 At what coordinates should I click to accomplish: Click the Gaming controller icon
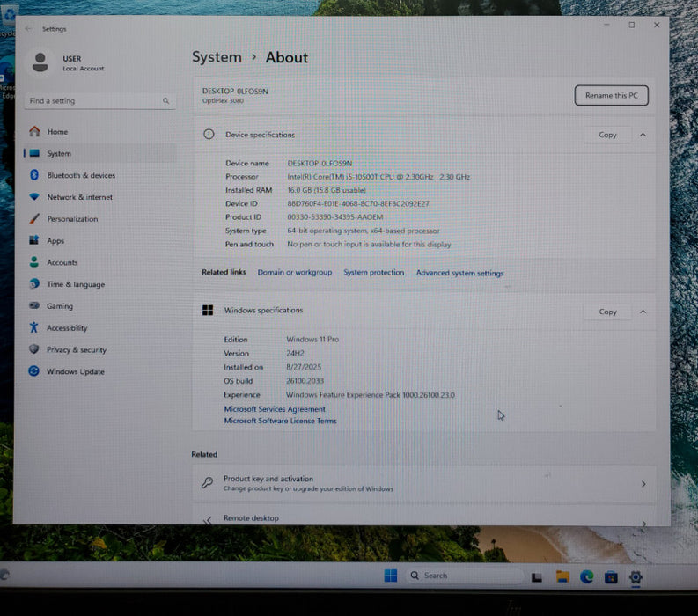click(x=34, y=305)
